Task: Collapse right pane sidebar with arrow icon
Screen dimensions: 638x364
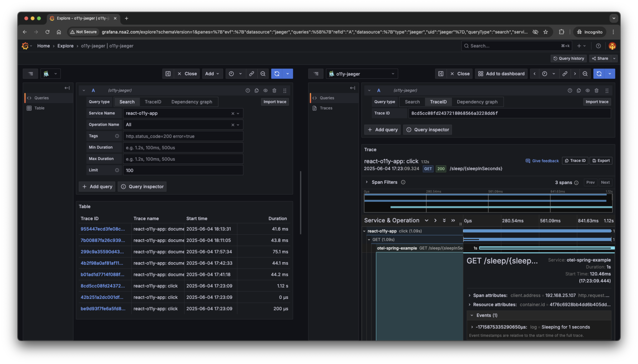Action: click(352, 88)
